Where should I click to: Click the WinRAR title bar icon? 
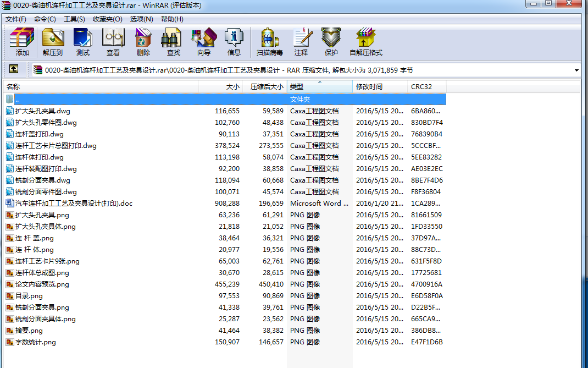click(5, 6)
